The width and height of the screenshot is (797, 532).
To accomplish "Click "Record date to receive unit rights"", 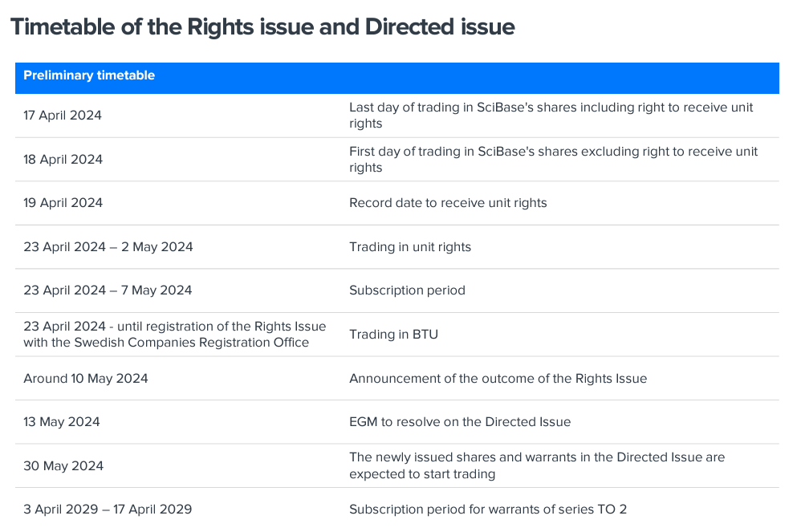I will coord(448,203).
